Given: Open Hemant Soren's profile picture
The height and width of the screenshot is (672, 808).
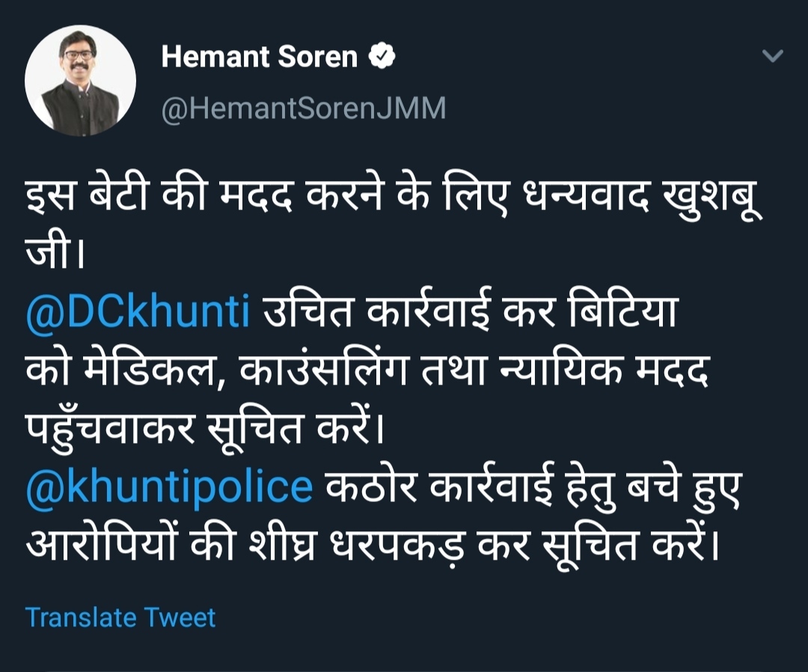Looking at the screenshot, I should coord(80,80).
